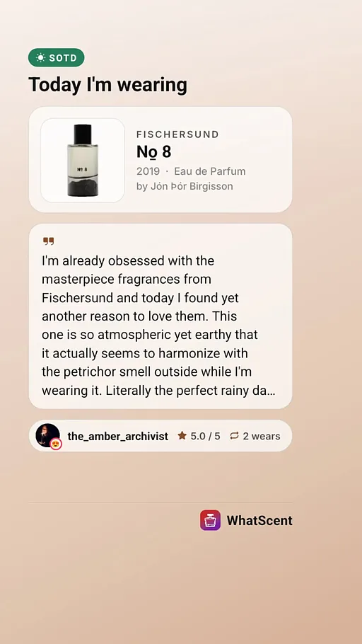Viewport: 362px width, 644px height.
Task: Open the No 8 fragrance title
Action: [153, 152]
